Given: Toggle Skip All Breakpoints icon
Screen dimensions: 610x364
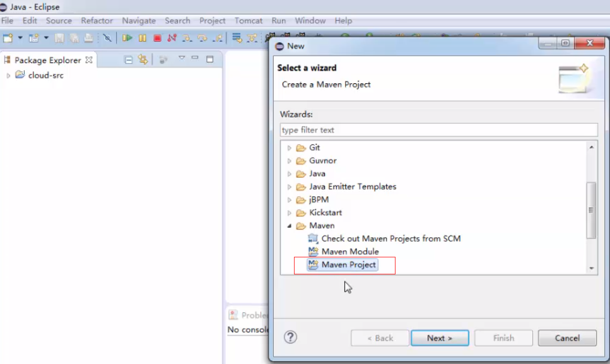Looking at the screenshot, I should pyautogui.click(x=107, y=38).
